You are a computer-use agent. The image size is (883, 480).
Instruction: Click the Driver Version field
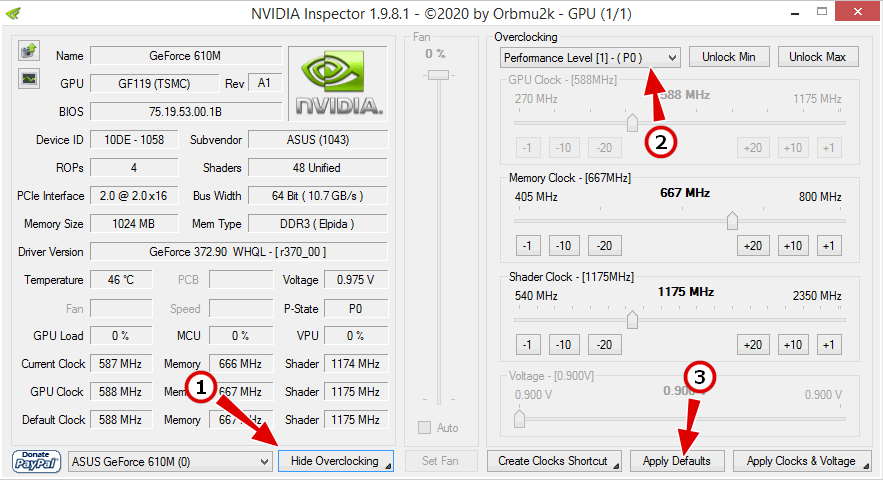(238, 252)
